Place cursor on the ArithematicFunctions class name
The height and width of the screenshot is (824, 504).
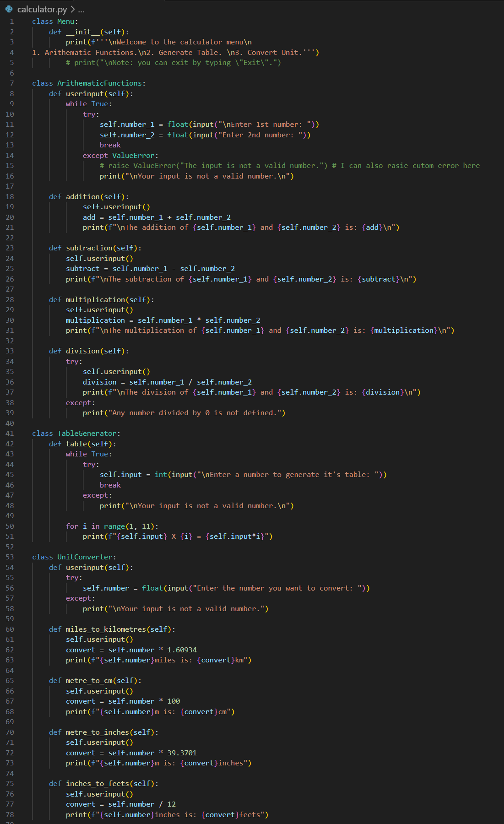click(99, 83)
